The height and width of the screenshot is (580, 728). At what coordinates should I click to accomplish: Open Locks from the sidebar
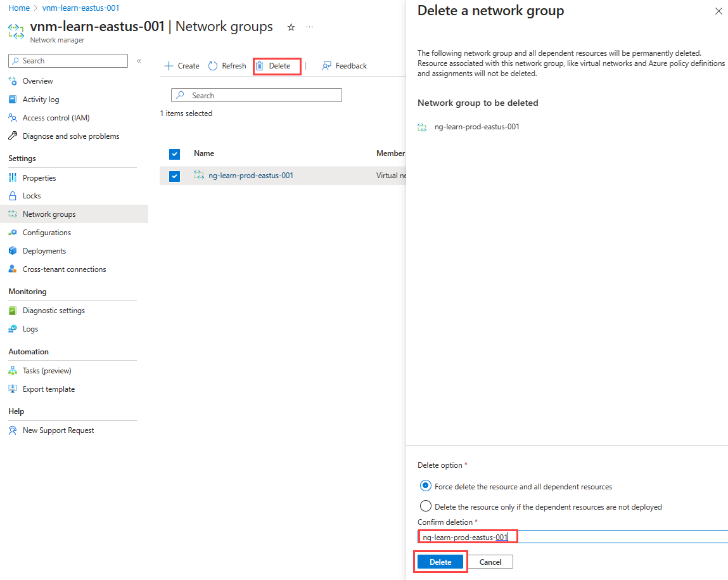tap(32, 196)
